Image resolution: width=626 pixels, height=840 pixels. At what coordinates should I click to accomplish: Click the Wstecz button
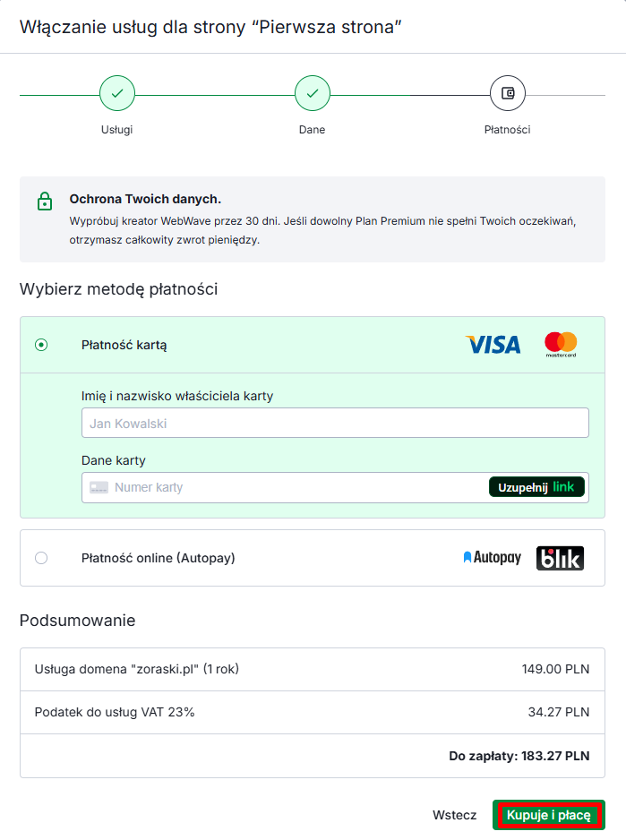[x=454, y=815]
